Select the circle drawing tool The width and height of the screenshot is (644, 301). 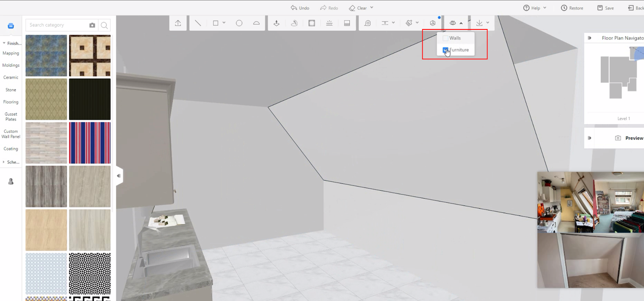[239, 23]
